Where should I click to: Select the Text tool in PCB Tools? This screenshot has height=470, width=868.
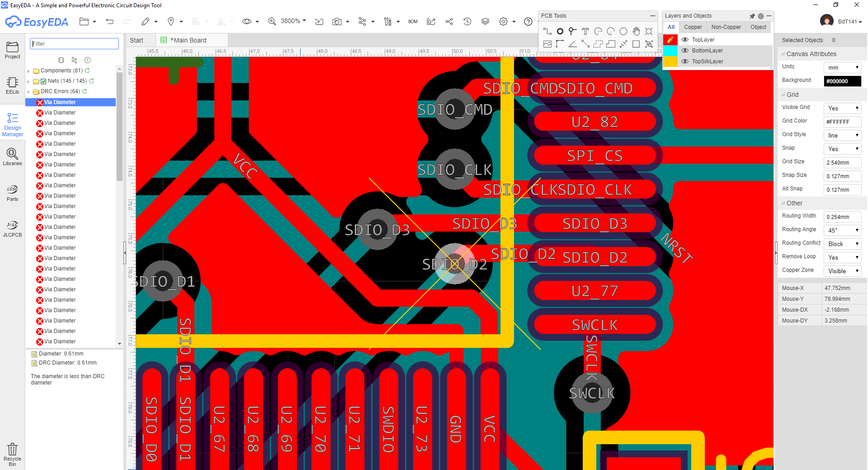pyautogui.click(x=585, y=31)
